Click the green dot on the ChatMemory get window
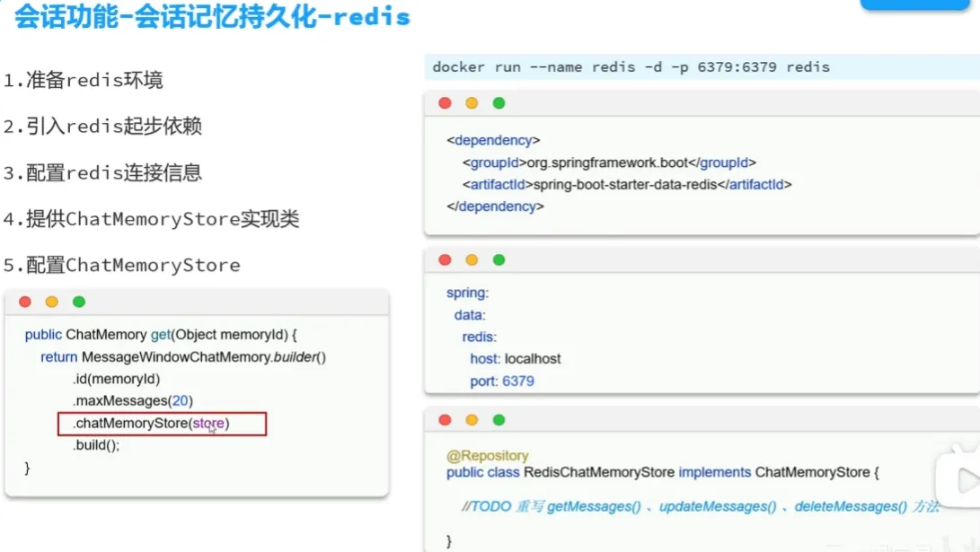 [x=79, y=302]
